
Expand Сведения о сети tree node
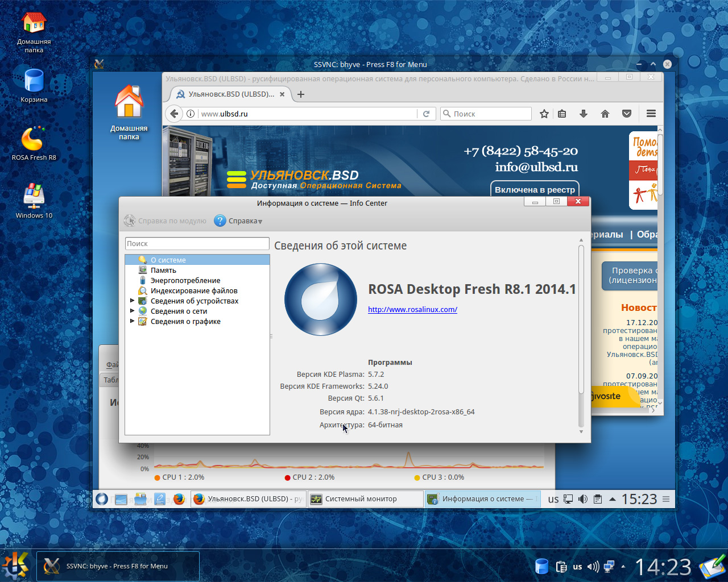coord(133,311)
